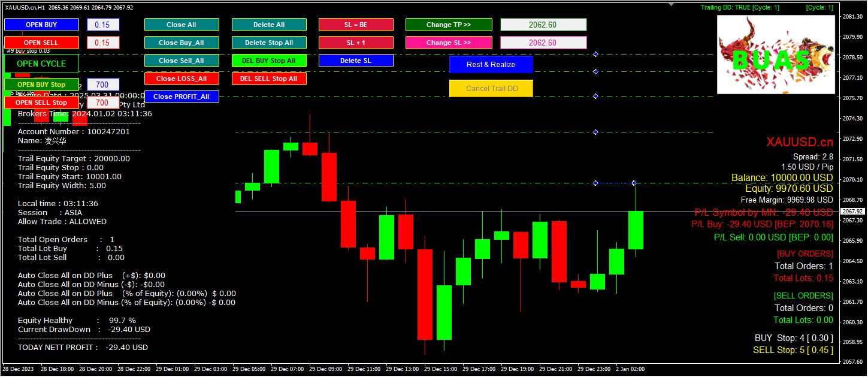Select the 700 field beside OPEN SELL Stop
This screenshot has width=868, height=377.
pos(102,102)
